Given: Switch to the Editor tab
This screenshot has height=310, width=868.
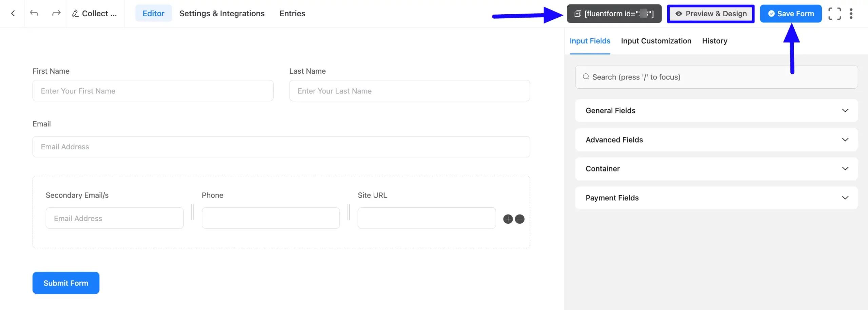Looking at the screenshot, I should pyautogui.click(x=153, y=14).
